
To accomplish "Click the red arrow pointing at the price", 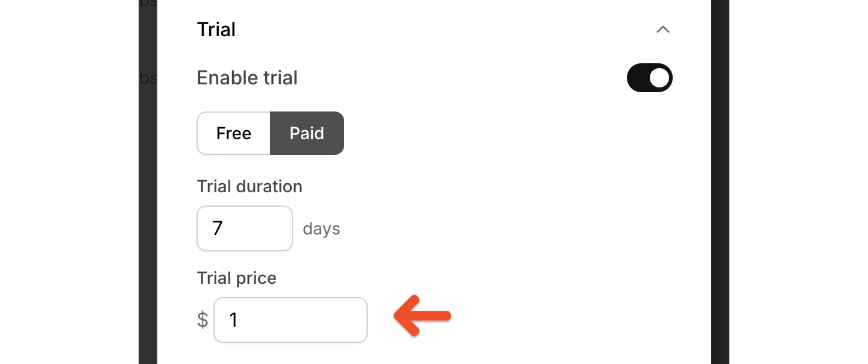I will pos(421,315).
